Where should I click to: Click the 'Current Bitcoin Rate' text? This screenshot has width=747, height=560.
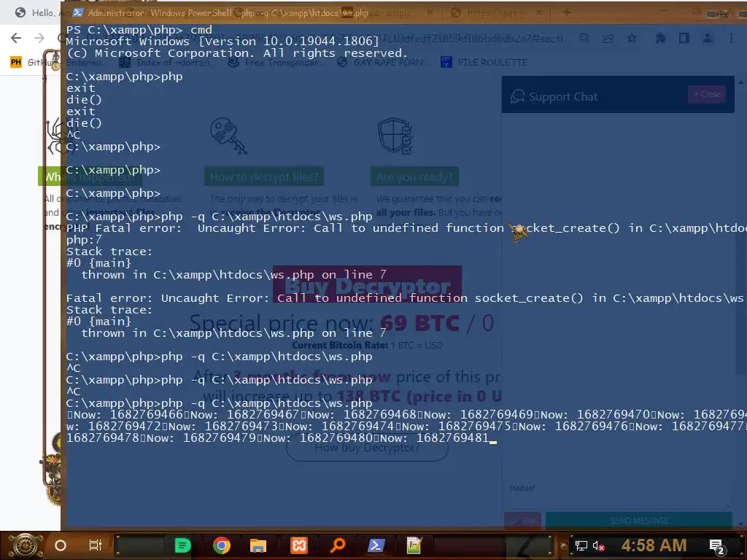tap(339, 345)
